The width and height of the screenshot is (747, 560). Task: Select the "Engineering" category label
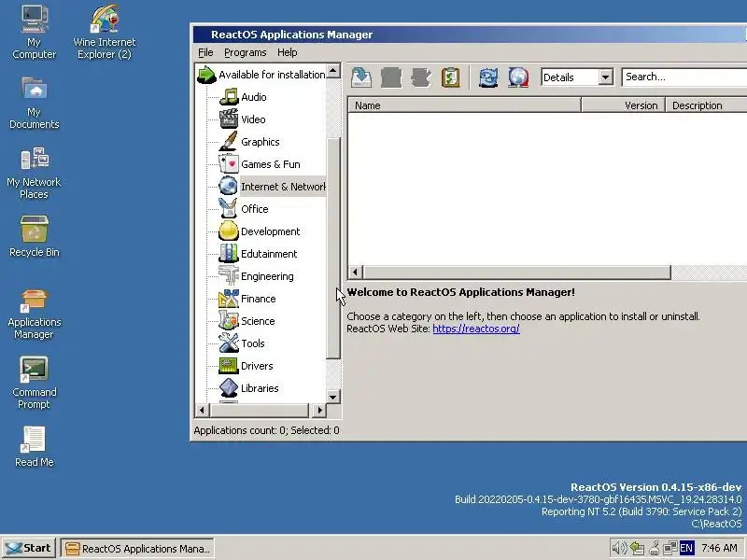click(x=267, y=276)
